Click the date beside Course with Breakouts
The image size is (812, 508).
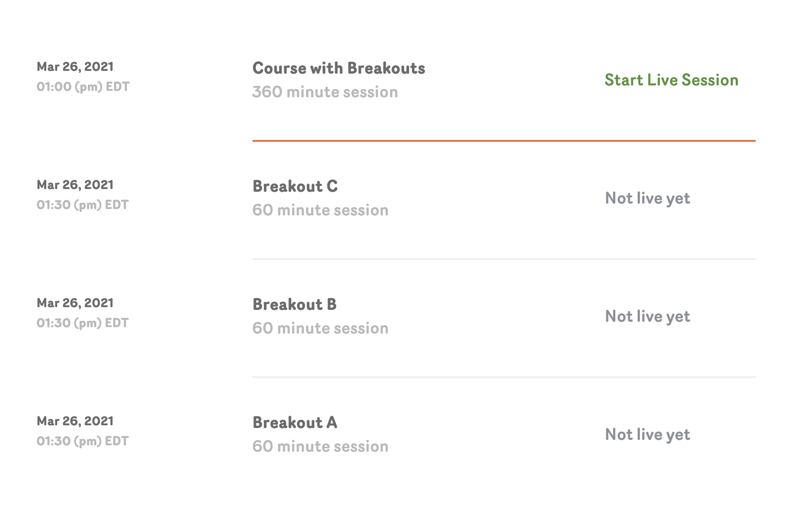[75, 67]
